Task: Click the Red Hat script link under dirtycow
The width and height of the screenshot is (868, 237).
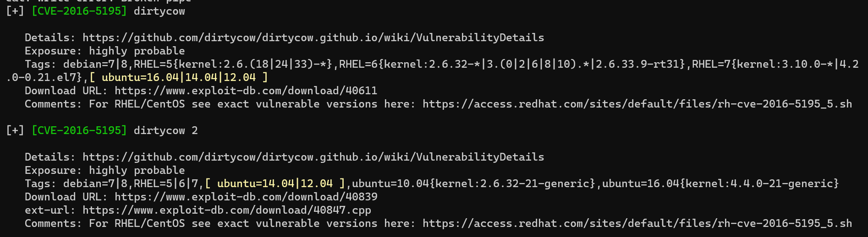Action: pos(637,104)
